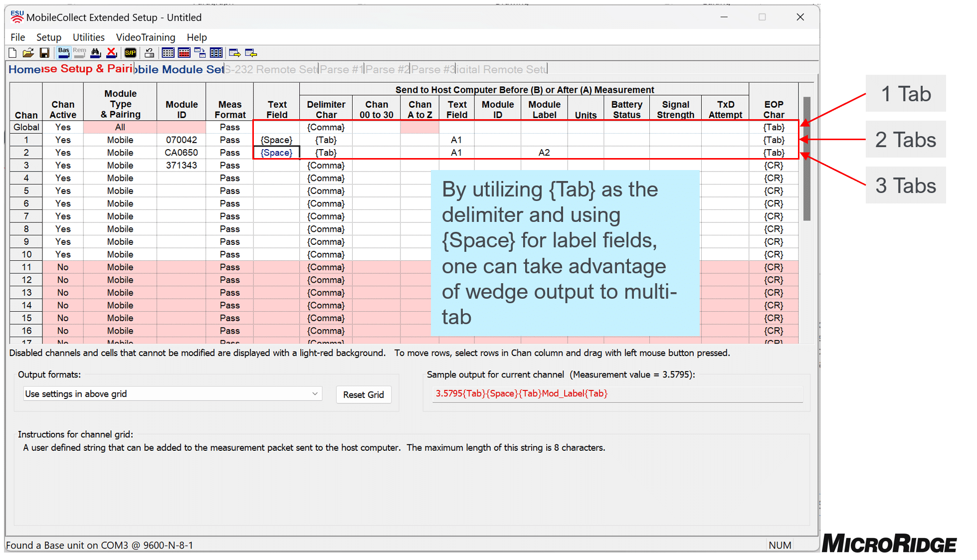Switch to the Parse #3 tab
Screen dimensions: 977x560
pyautogui.click(x=433, y=69)
